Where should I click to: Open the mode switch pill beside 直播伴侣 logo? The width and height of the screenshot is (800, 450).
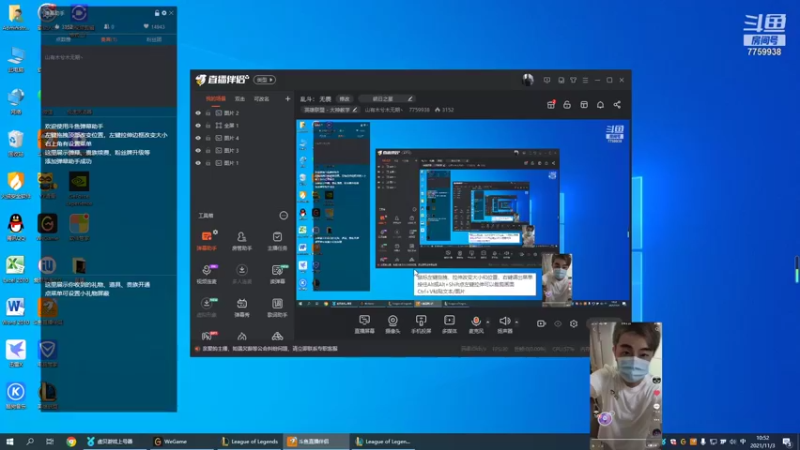[x=265, y=80]
